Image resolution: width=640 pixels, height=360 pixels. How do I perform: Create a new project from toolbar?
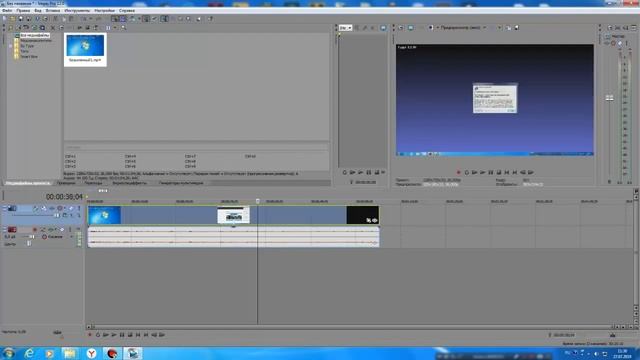pos(4,19)
